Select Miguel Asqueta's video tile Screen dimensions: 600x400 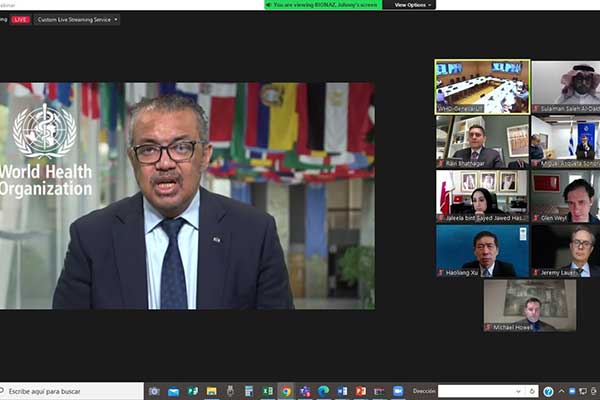[566, 142]
